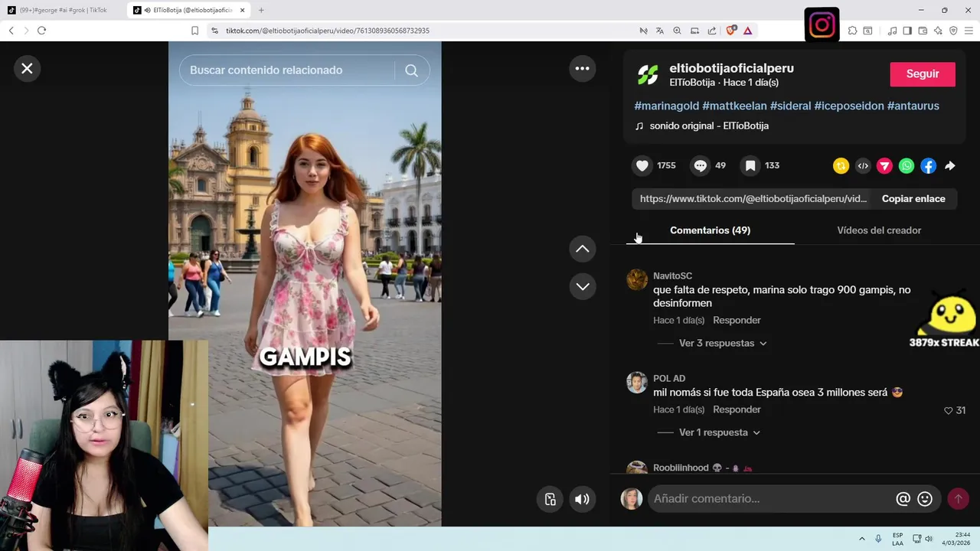Open the #sideral hashtag
980x551 pixels.
click(790, 106)
